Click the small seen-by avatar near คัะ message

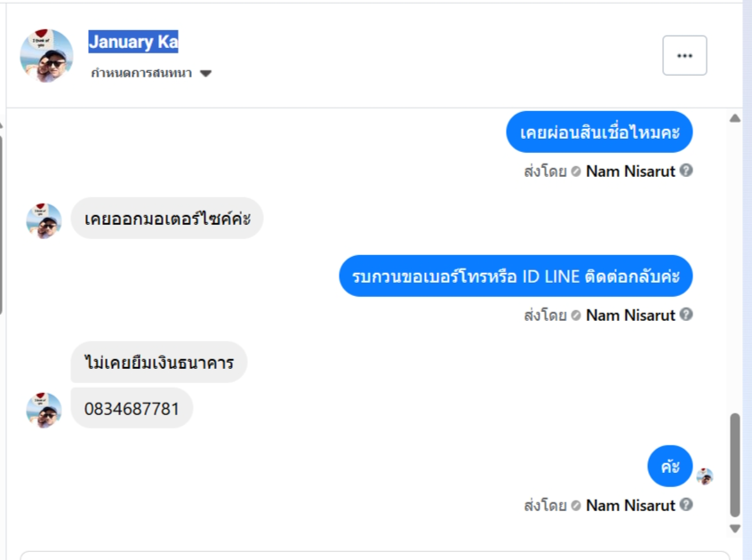click(705, 476)
